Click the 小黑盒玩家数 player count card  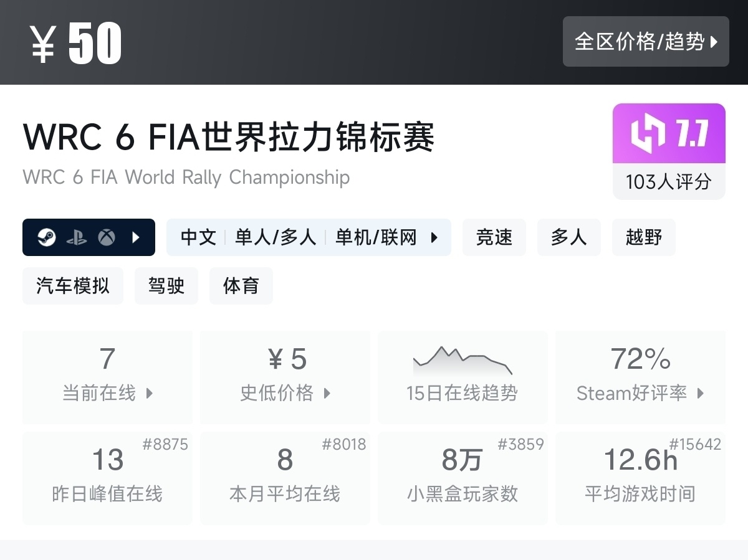[x=463, y=478]
